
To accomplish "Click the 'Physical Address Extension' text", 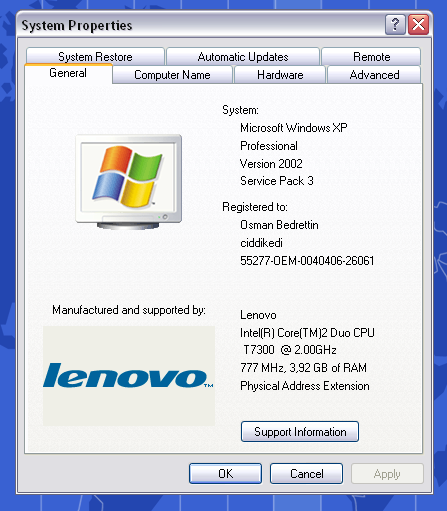I will click(x=305, y=386).
